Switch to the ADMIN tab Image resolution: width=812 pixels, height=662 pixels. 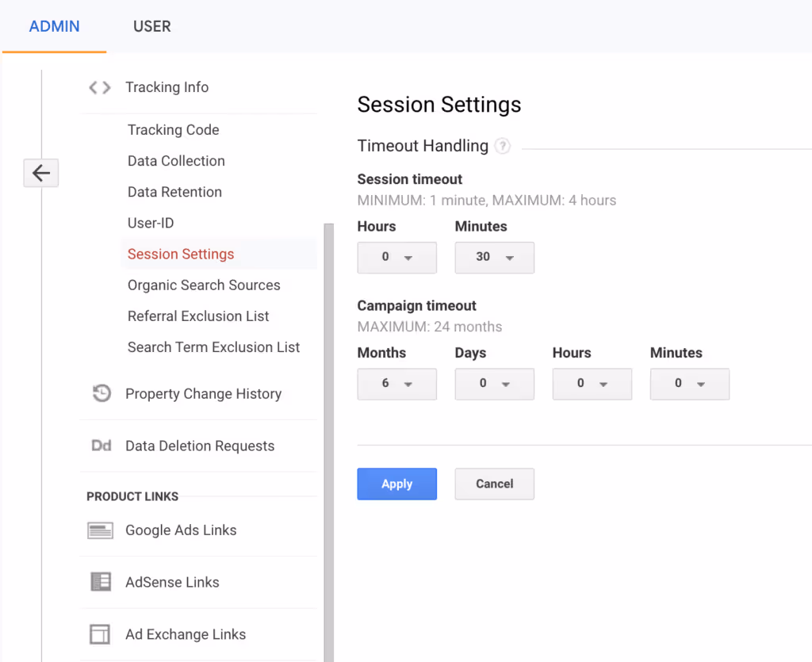tap(55, 26)
